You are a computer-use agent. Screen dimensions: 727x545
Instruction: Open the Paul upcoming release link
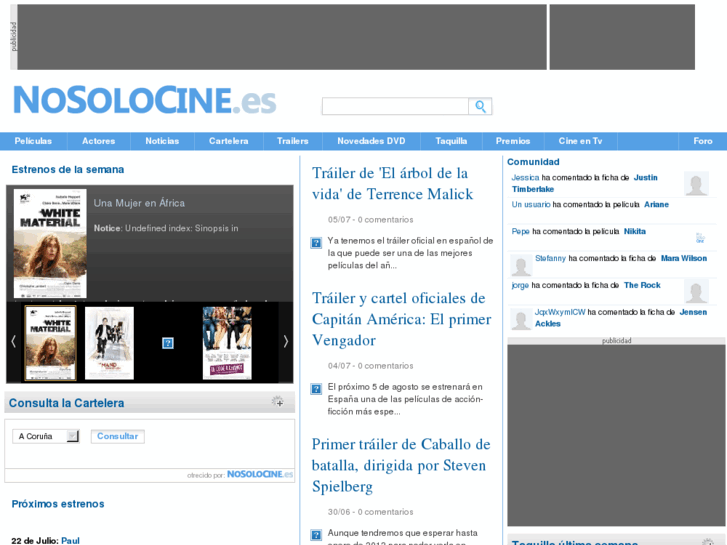pyautogui.click(x=70, y=540)
